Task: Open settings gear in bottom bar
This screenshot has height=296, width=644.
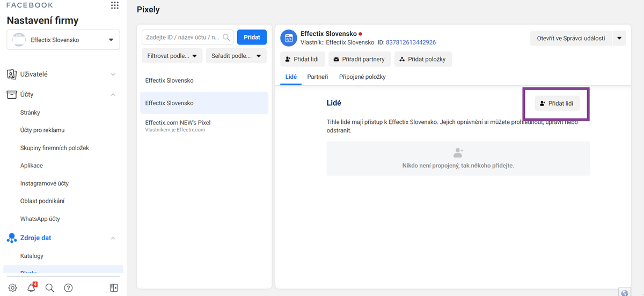Action: [13, 288]
